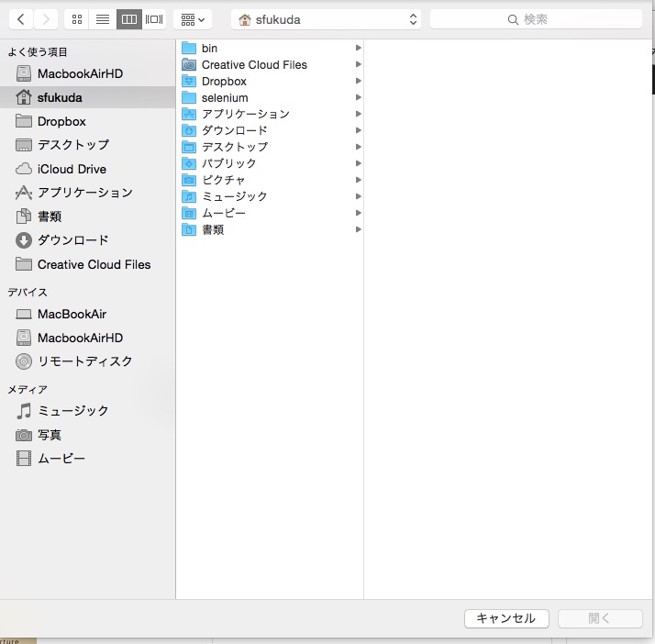
Task: Select the ピクチャ folder
Action: (270, 180)
